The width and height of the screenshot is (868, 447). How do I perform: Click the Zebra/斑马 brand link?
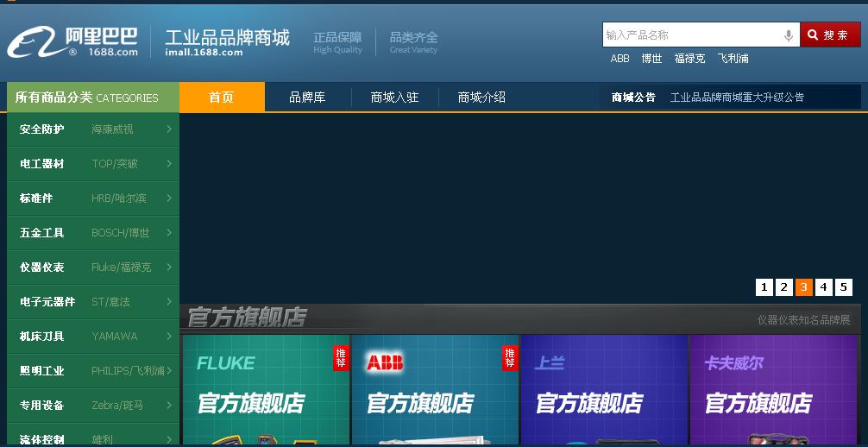tap(117, 405)
